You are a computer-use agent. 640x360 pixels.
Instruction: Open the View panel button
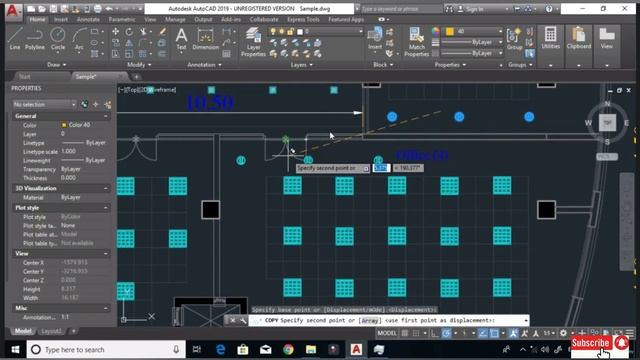pyautogui.click(x=607, y=38)
